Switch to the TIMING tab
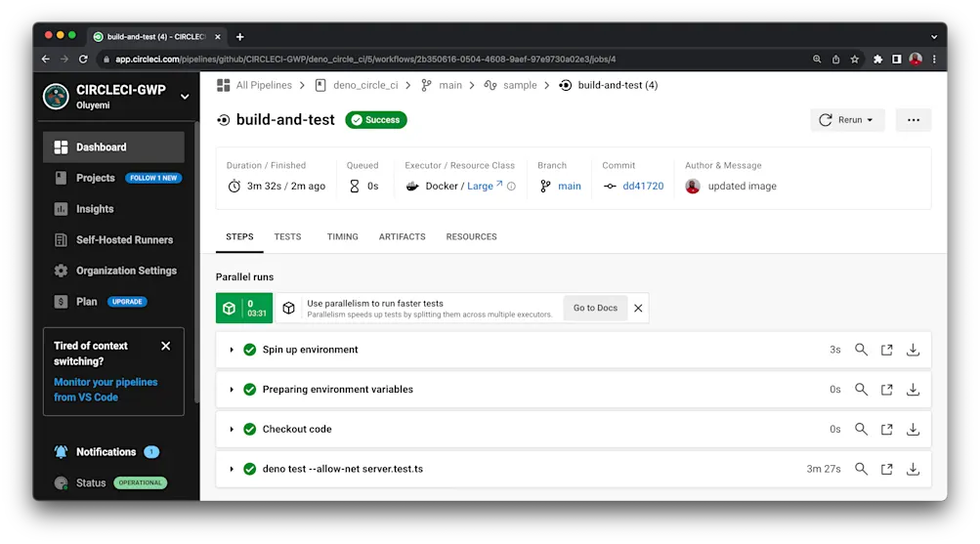980x544 pixels. [343, 236]
